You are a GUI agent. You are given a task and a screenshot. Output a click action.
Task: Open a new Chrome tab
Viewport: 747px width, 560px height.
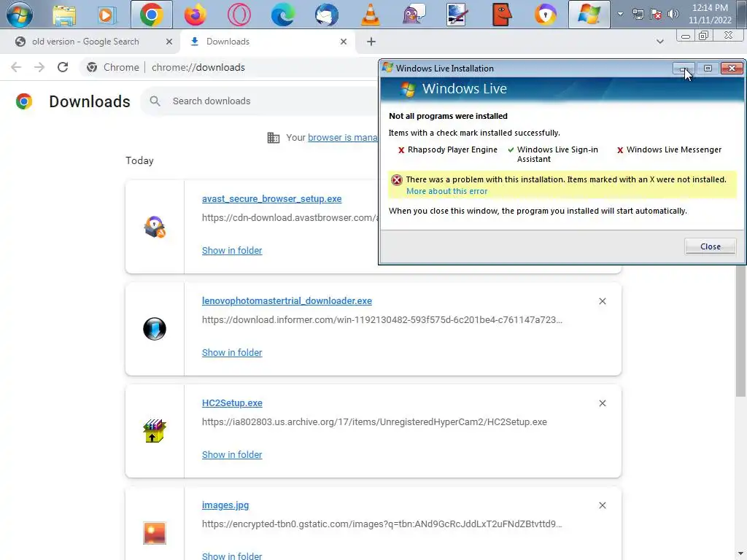(371, 42)
